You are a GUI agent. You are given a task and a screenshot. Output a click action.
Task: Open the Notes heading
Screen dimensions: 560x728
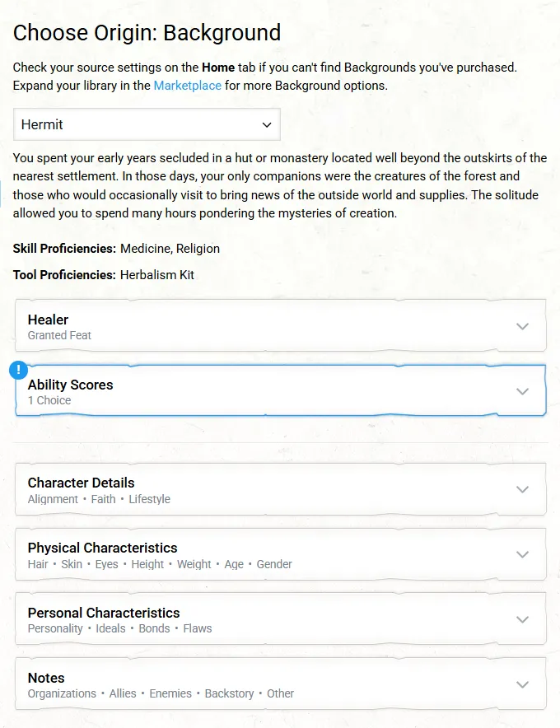[46, 678]
